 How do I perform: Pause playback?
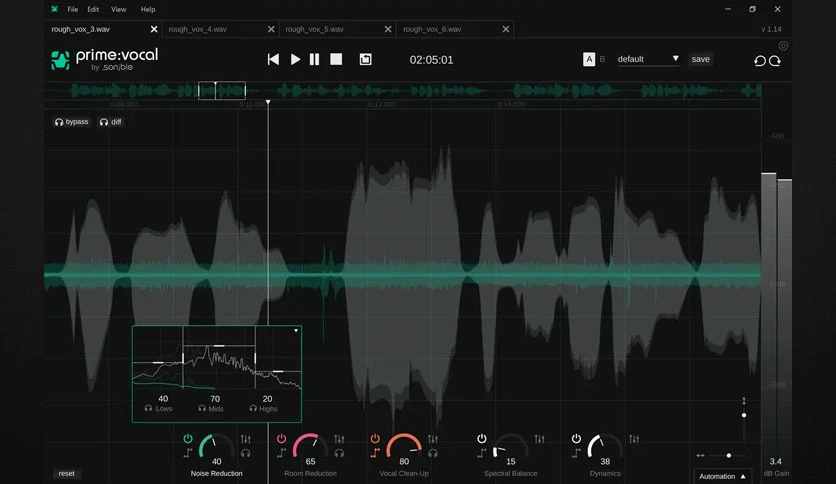[315, 59]
